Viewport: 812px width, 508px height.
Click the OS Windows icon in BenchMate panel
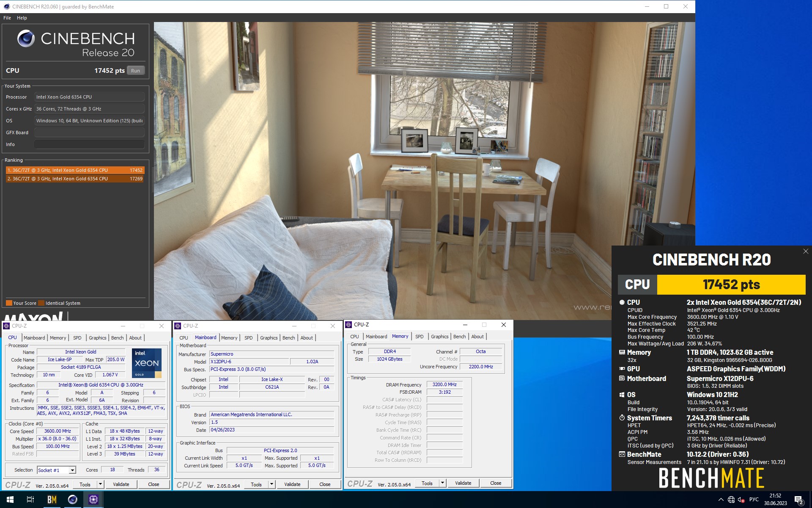[x=622, y=395]
